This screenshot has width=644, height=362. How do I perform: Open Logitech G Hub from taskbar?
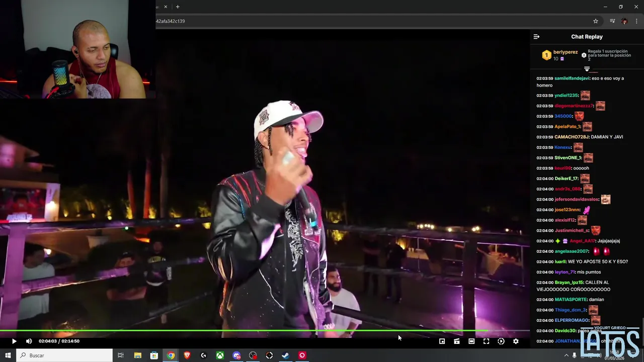coord(203,355)
